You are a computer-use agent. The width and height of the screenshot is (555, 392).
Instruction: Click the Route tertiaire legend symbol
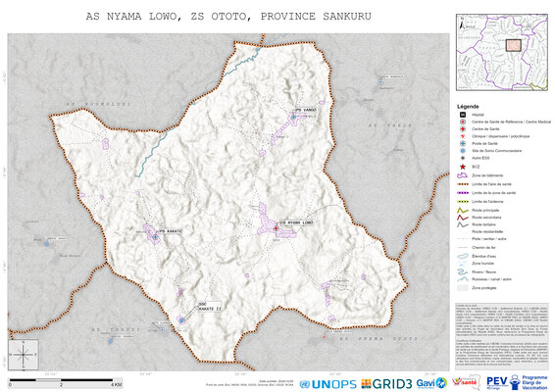click(x=463, y=224)
